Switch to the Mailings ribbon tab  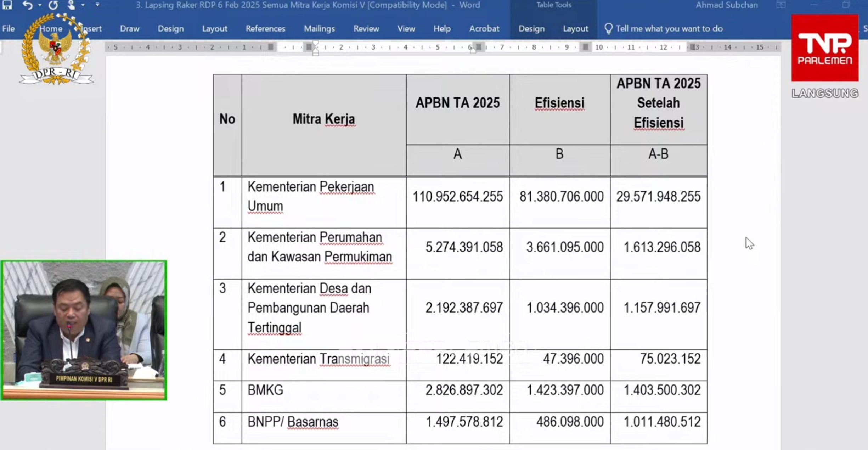(x=319, y=29)
